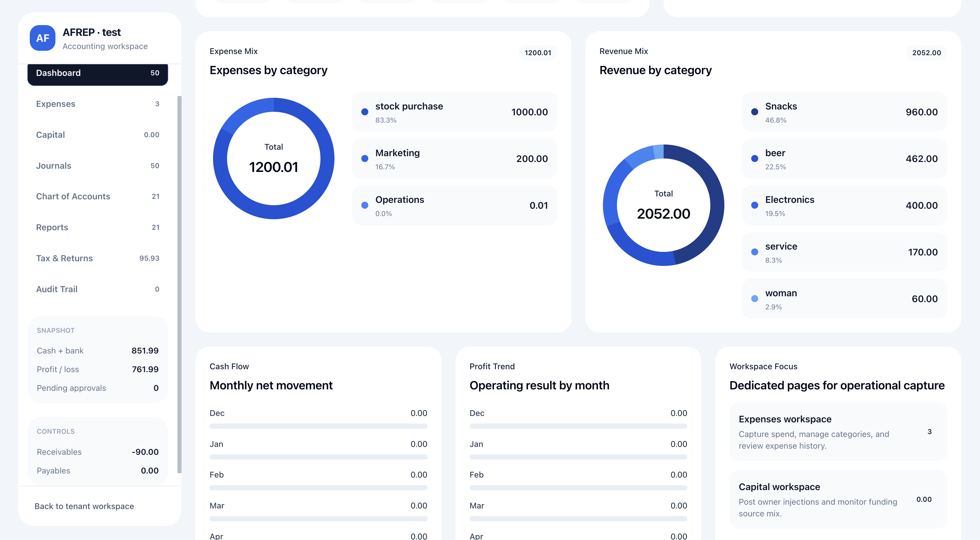This screenshot has width=980, height=540.
Task: Click the Dec Cash Flow bar
Action: (318, 426)
